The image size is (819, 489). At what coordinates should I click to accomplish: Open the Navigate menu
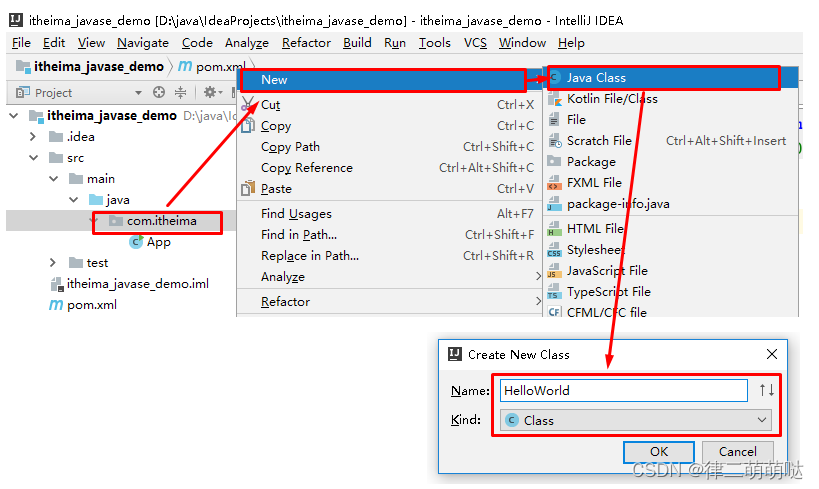pyautogui.click(x=143, y=43)
